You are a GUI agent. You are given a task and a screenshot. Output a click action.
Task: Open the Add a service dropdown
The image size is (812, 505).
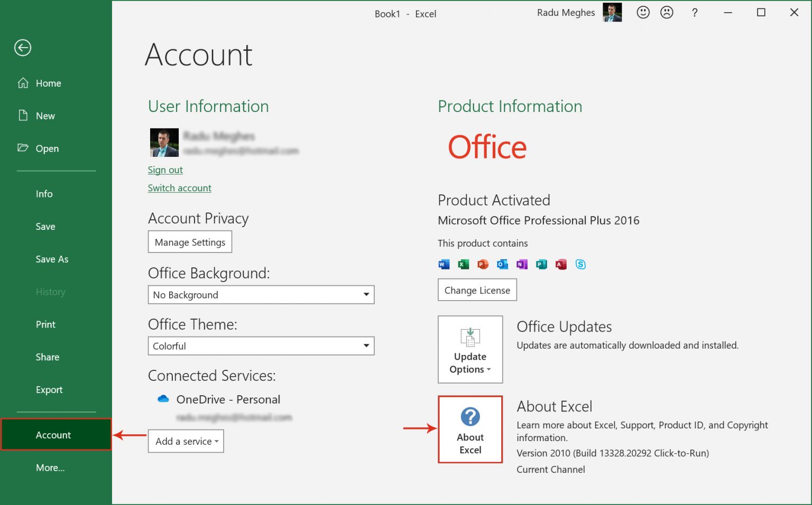[186, 441]
